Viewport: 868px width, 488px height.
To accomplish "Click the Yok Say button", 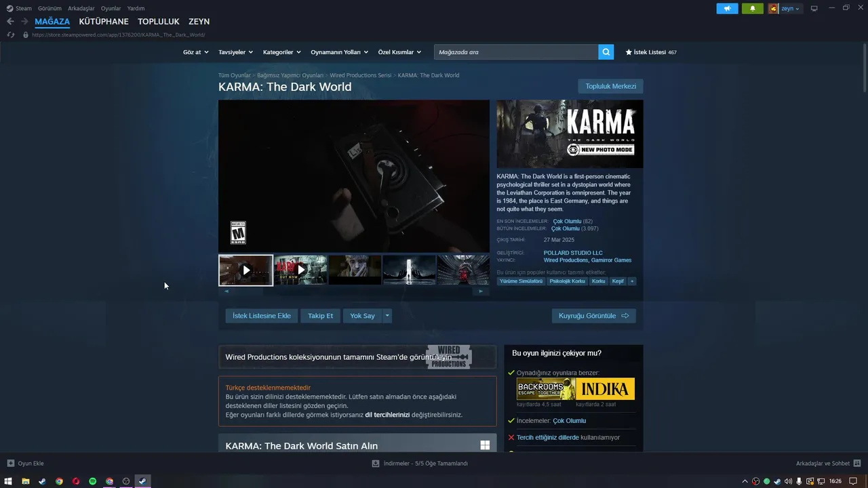I will tap(363, 316).
